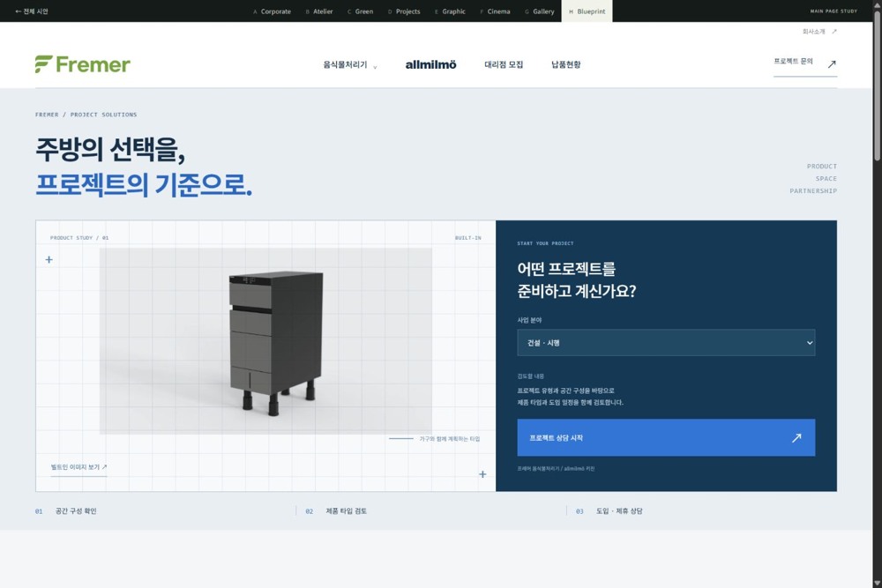
Task: Click the scrollbar down arrow
Action: (877, 583)
